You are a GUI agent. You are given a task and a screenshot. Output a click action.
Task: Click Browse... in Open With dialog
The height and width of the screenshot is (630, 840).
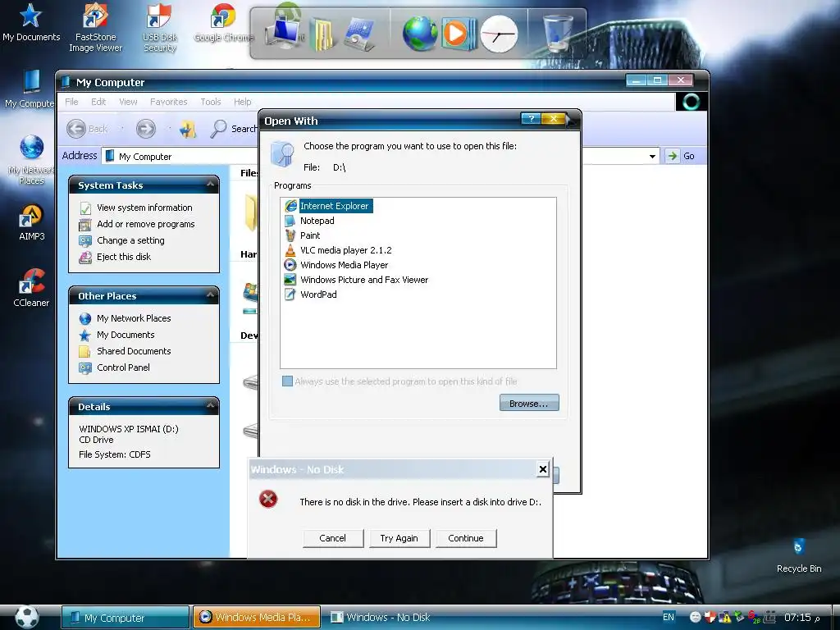pos(529,403)
